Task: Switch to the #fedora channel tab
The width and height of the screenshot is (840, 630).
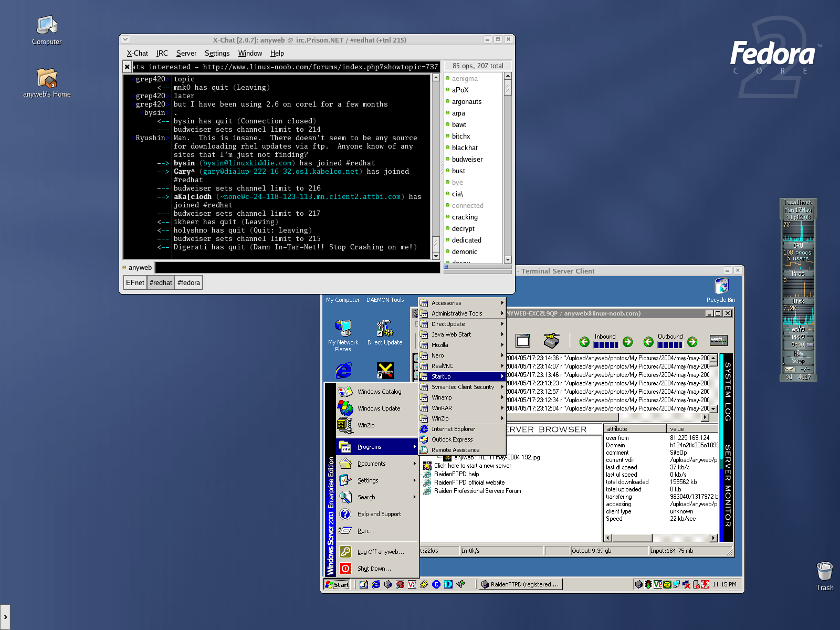Action: click(x=188, y=282)
